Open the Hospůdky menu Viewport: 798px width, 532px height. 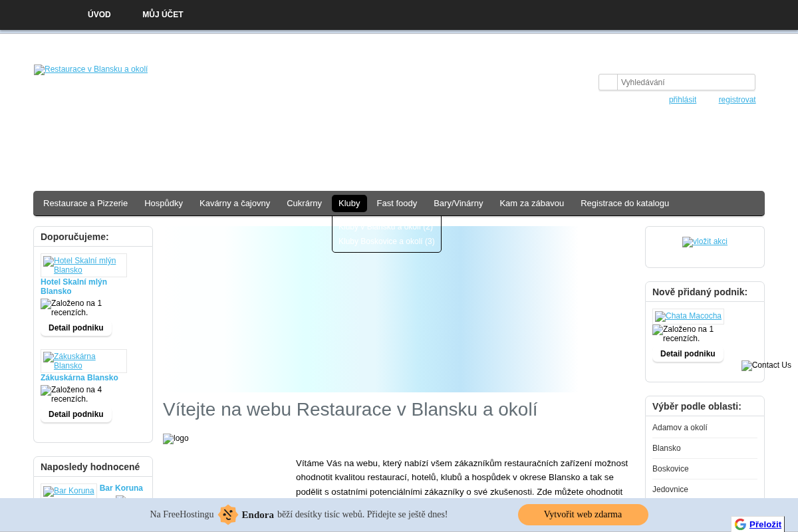(164, 203)
